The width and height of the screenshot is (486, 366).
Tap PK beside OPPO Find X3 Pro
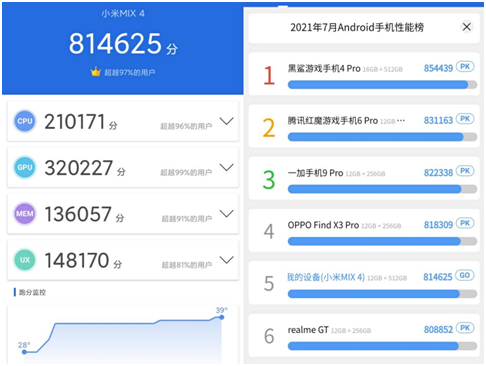point(465,223)
